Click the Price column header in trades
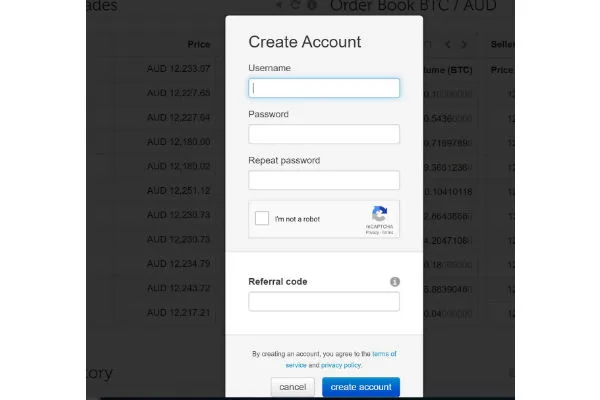 (x=198, y=44)
